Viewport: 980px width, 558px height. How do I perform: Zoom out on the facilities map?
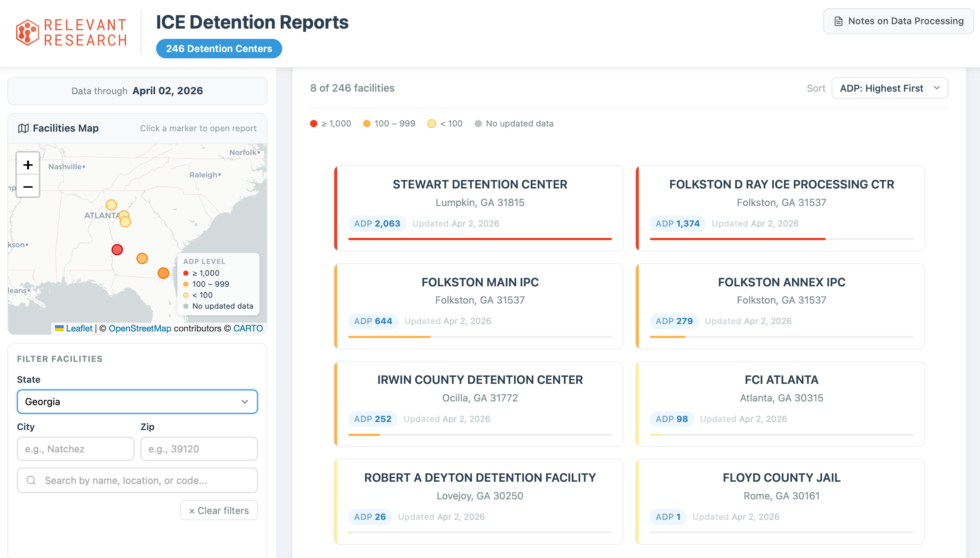pyautogui.click(x=27, y=187)
